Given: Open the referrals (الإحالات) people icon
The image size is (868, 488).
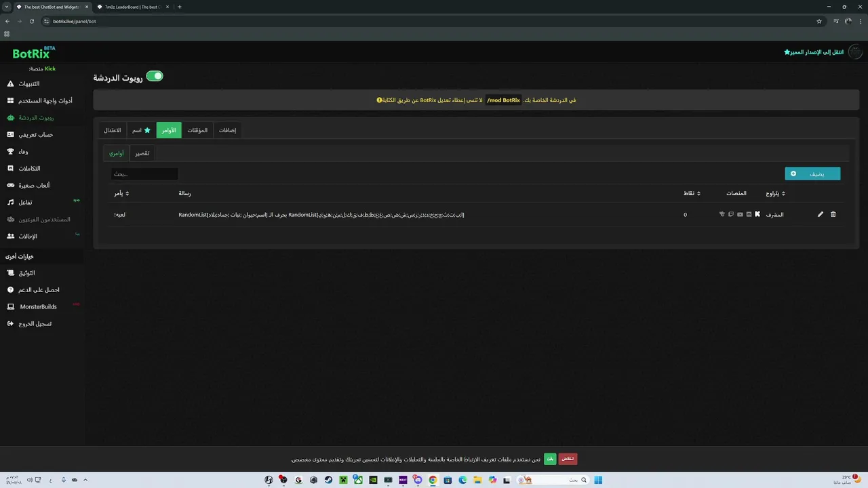Looking at the screenshot, I should pos(10,237).
